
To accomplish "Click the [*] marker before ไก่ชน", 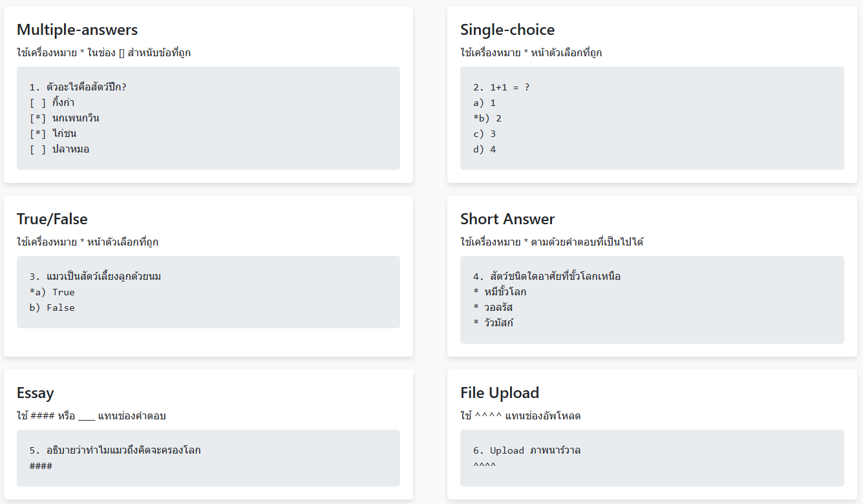I will (37, 134).
